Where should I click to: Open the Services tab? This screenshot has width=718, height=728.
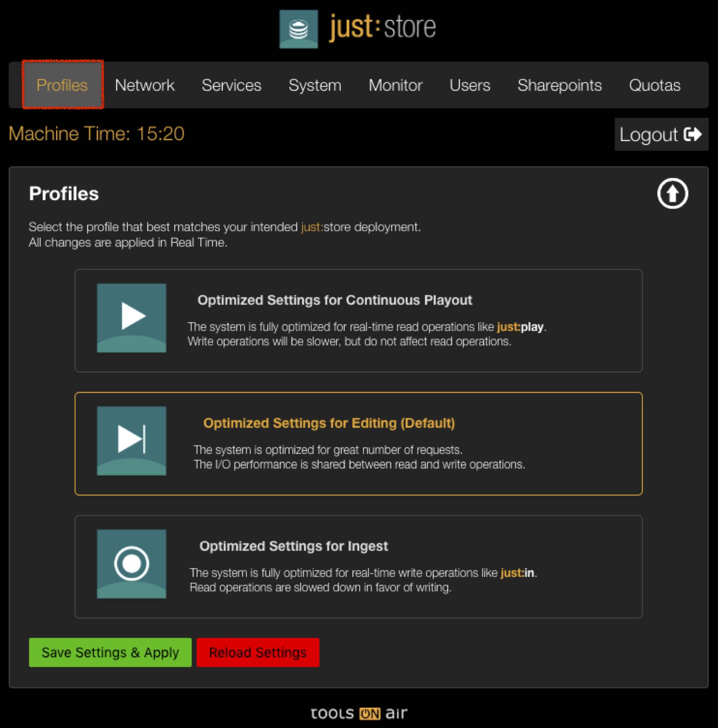(231, 85)
